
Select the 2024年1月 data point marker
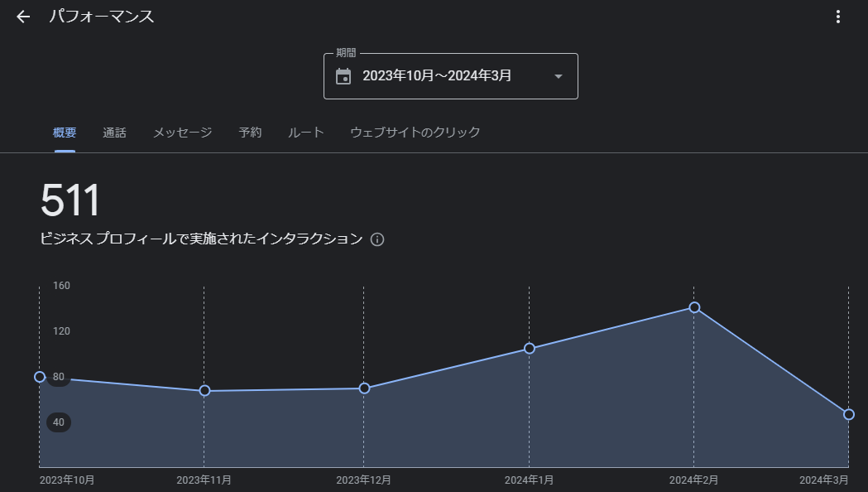[530, 349]
